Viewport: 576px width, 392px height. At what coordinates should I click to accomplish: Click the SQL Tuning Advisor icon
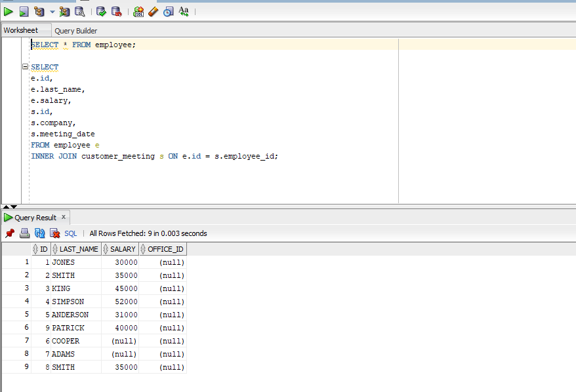(80, 12)
